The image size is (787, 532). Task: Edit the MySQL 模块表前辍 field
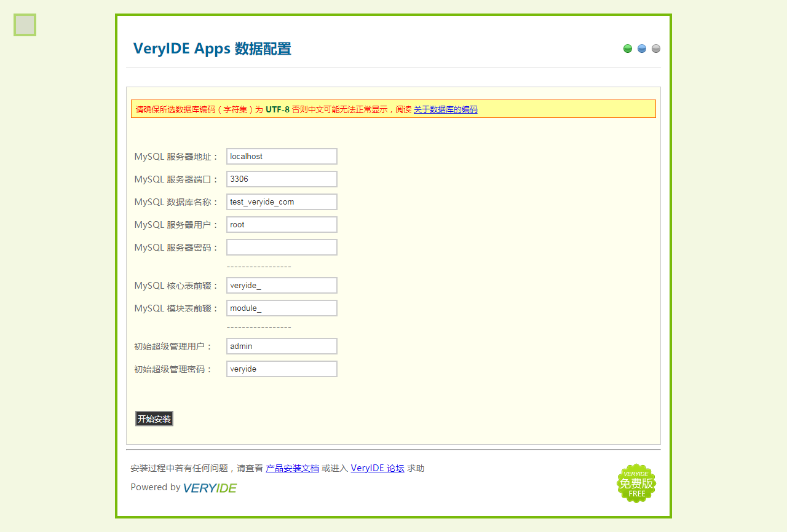pos(282,308)
